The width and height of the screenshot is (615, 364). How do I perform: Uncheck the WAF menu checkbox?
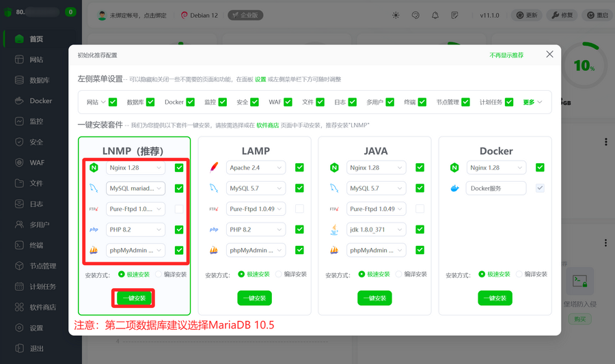(x=288, y=102)
